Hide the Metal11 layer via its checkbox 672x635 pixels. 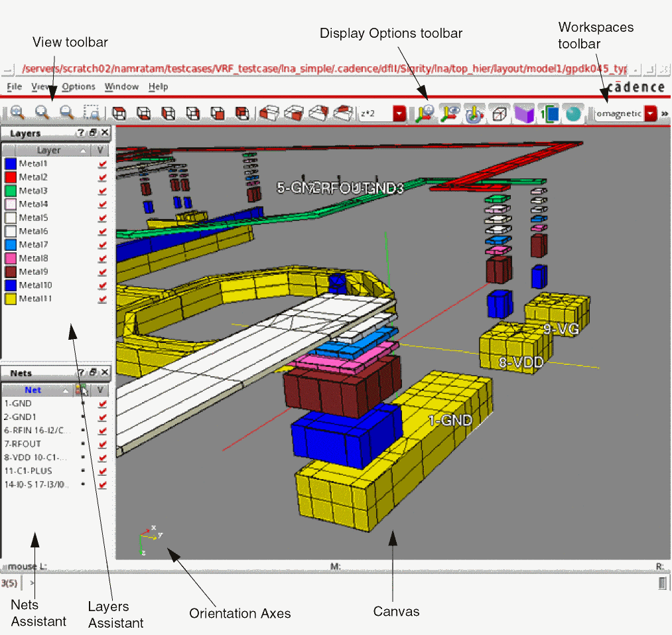[102, 299]
